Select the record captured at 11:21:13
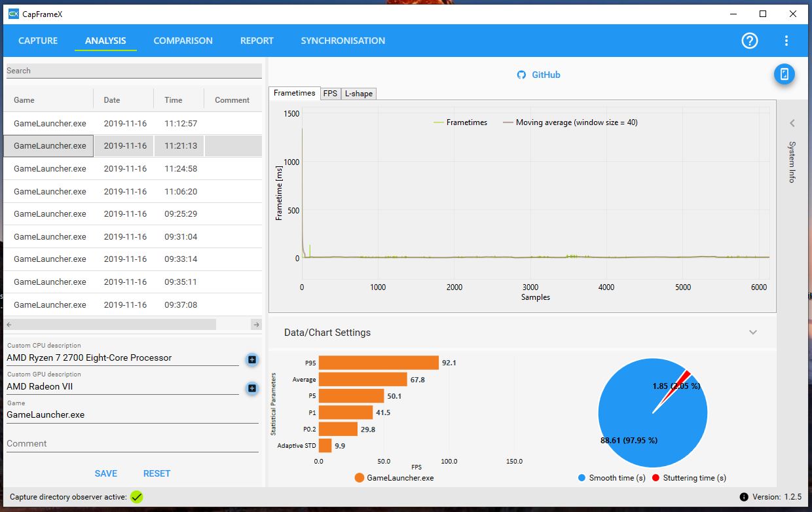This screenshot has width=812, height=512. 133,146
